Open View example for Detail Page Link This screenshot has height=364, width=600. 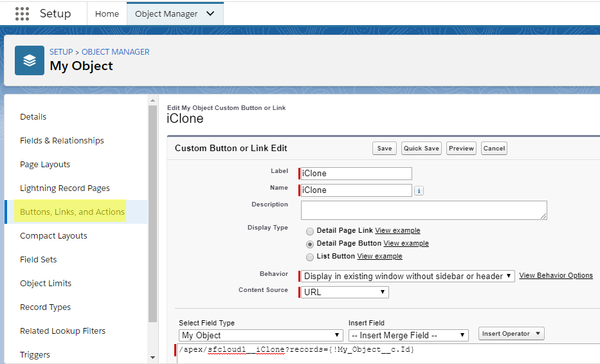coord(397,230)
